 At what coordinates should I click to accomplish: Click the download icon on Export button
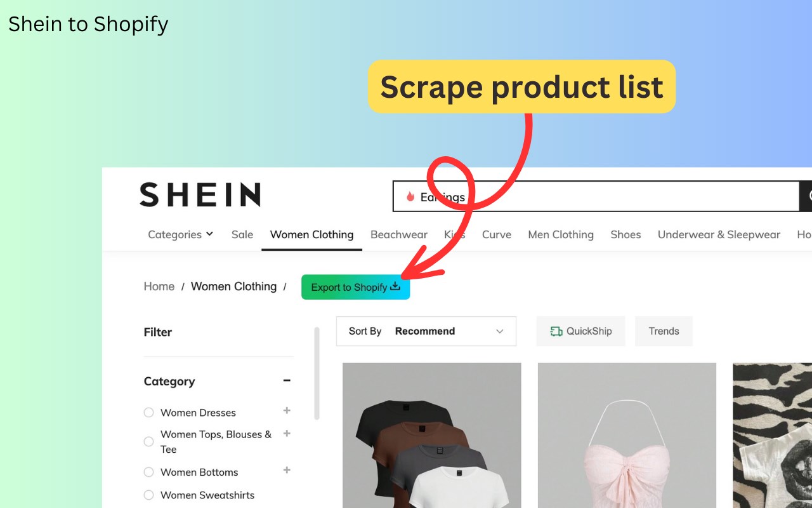(x=395, y=286)
